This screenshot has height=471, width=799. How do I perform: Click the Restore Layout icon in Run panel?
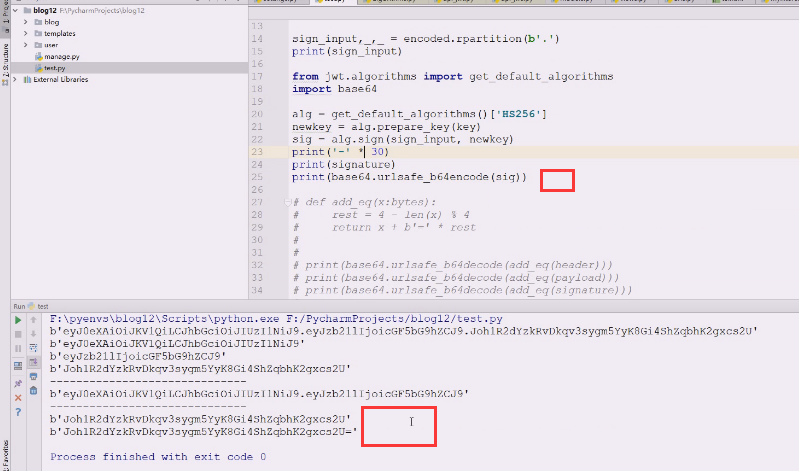pyautogui.click(x=18, y=365)
